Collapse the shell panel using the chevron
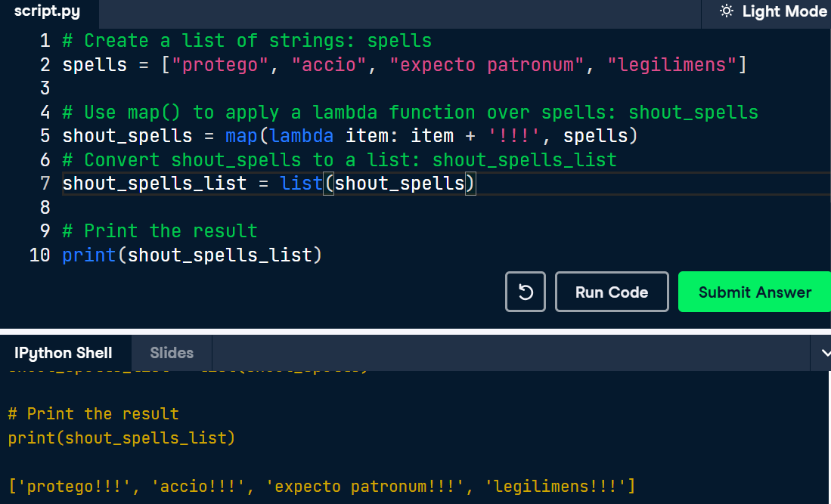Screen dimensions: 831x504 (824, 353)
